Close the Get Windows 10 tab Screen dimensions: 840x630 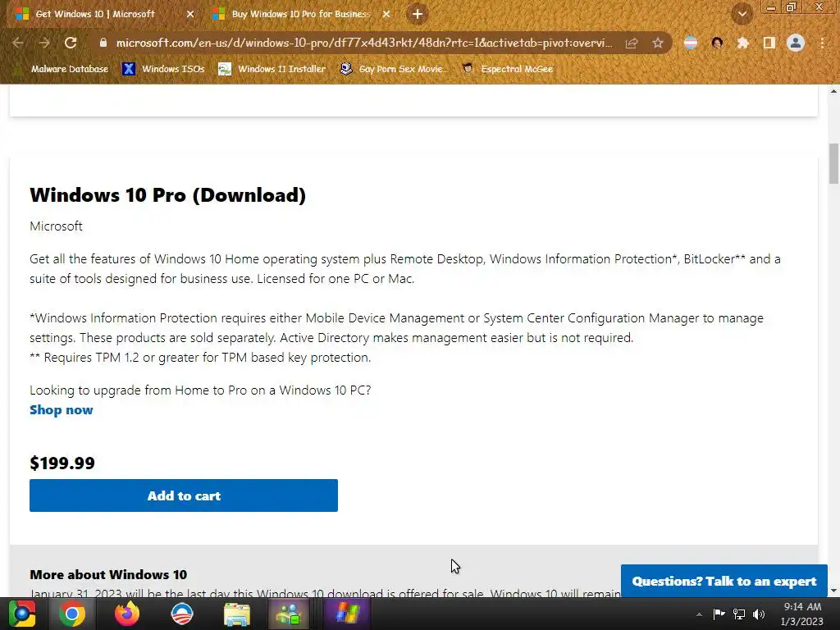coord(190,15)
